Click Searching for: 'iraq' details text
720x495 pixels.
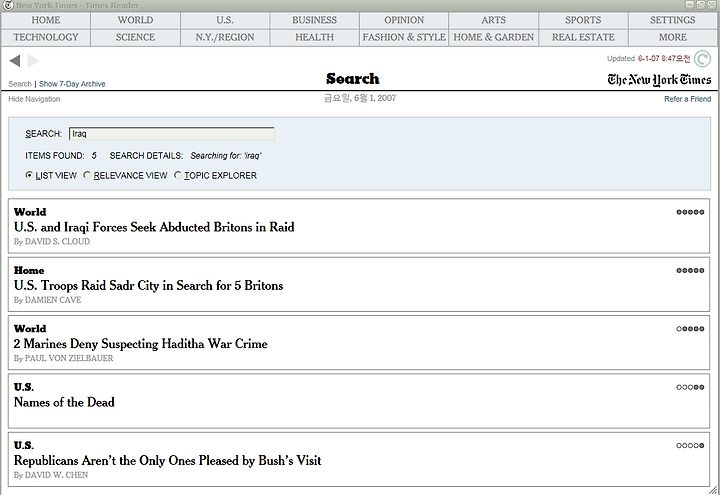pyautogui.click(x=226, y=156)
